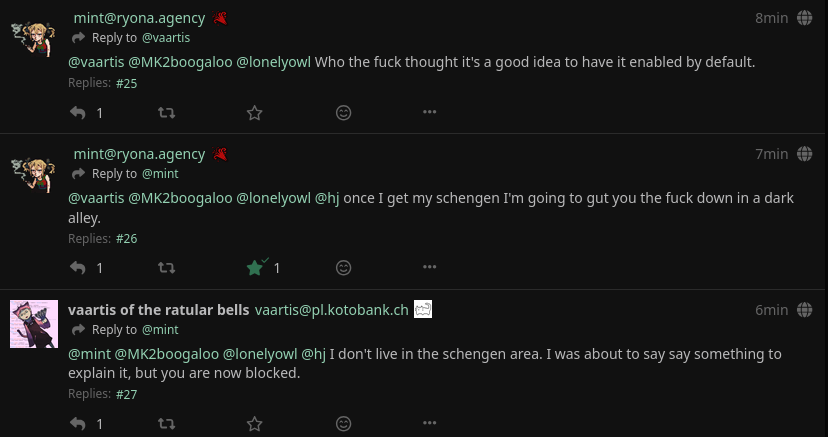Screen dimensions: 828x437
Task: Open more actions on vaartis's post
Action: [x=429, y=423]
